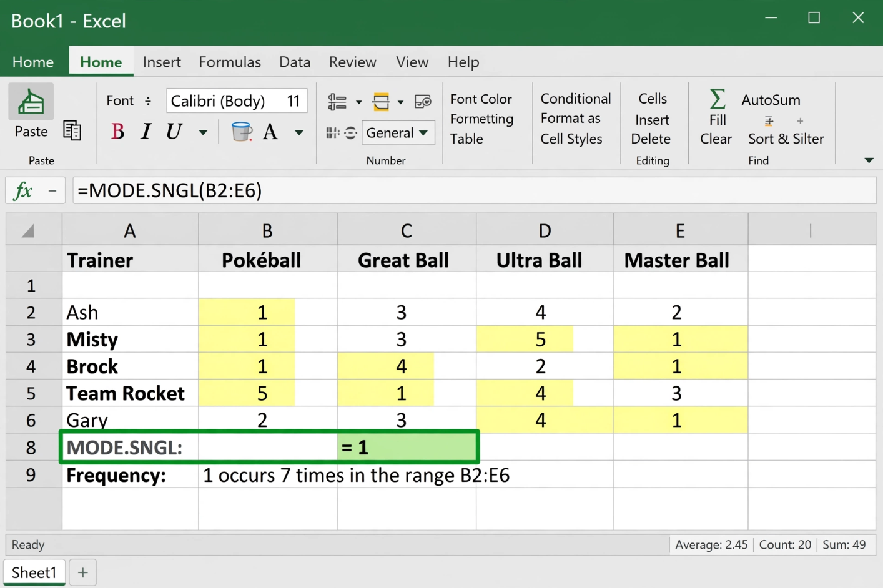Click the Font Color button

point(481,99)
